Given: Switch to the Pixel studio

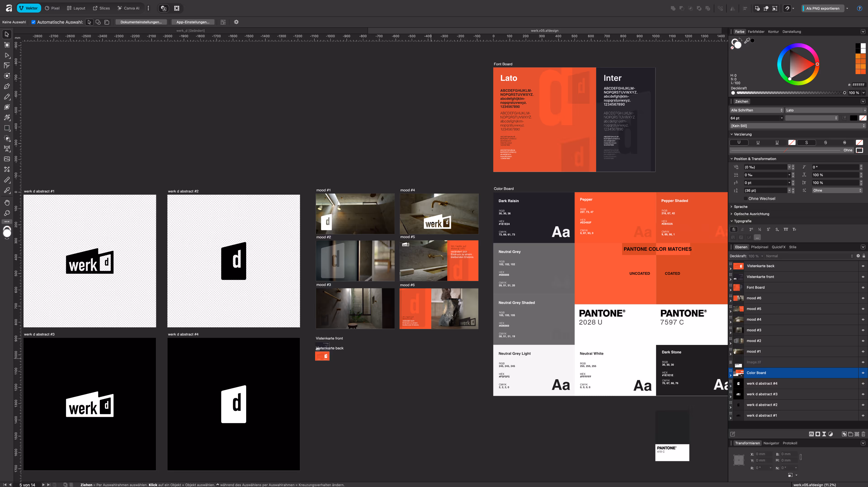Looking at the screenshot, I should [x=52, y=8].
